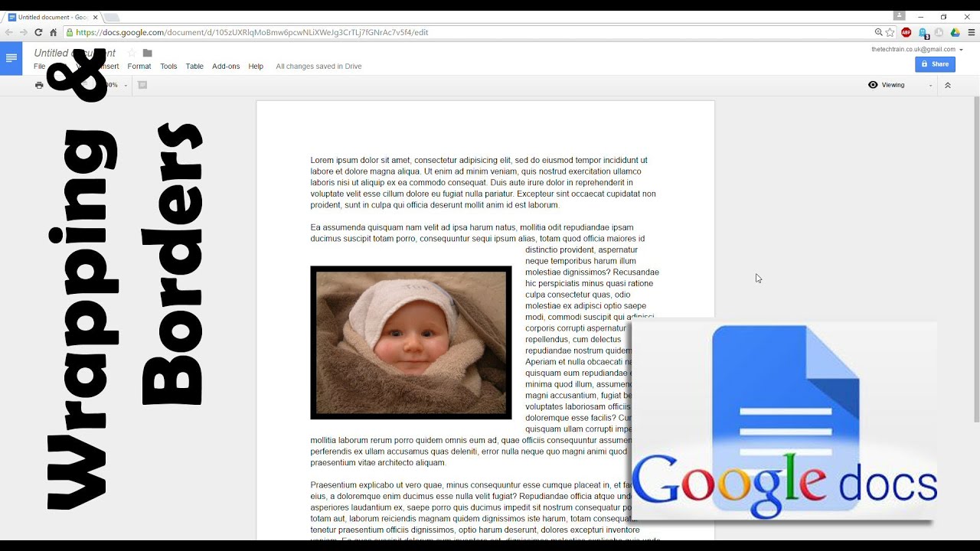Open the comment icon in the toolbar
Image resolution: width=980 pixels, height=551 pixels.
142,85
